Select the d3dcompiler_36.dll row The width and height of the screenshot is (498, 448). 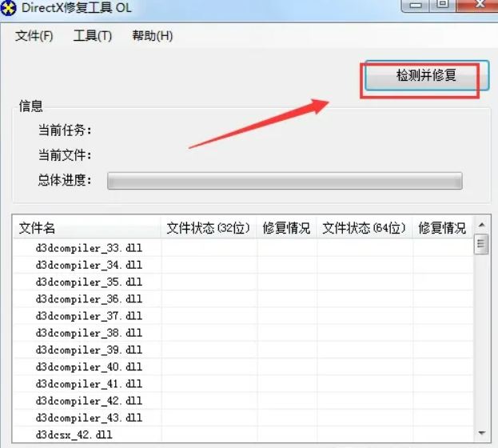point(243,299)
